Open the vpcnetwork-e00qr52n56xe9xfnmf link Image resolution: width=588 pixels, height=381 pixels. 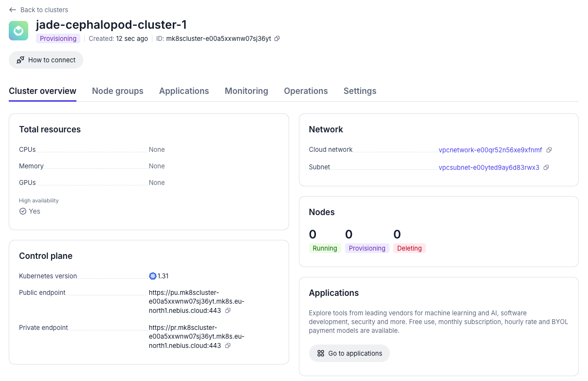click(x=490, y=150)
